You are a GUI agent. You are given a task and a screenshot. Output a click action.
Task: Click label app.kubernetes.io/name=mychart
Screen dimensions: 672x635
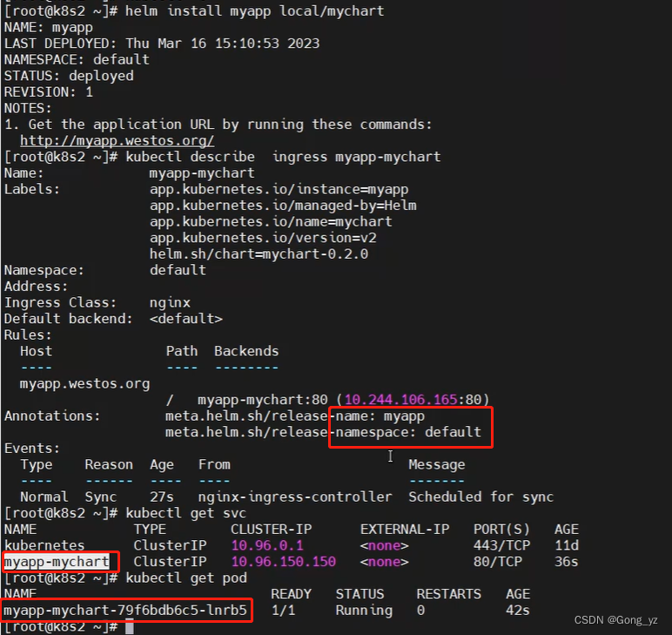(x=271, y=221)
